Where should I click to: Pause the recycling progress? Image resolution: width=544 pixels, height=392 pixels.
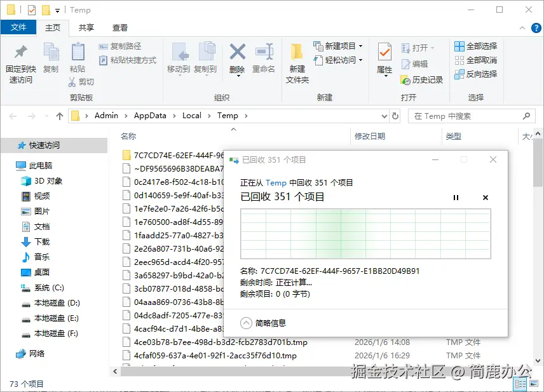456,198
